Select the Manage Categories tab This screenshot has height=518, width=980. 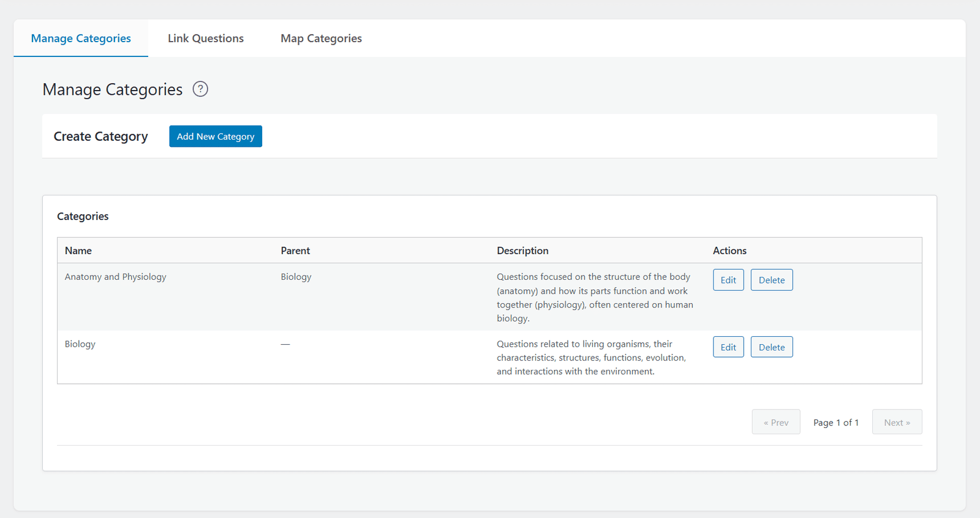(x=81, y=39)
